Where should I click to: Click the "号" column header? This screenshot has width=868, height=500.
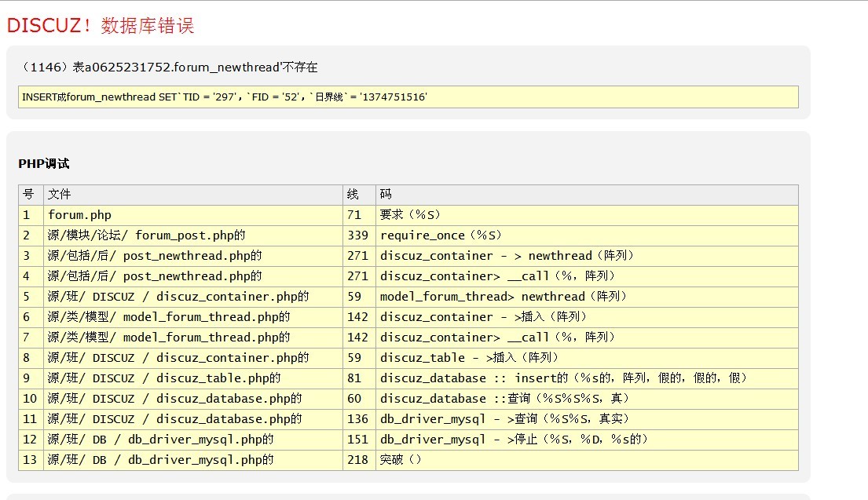tap(28, 194)
